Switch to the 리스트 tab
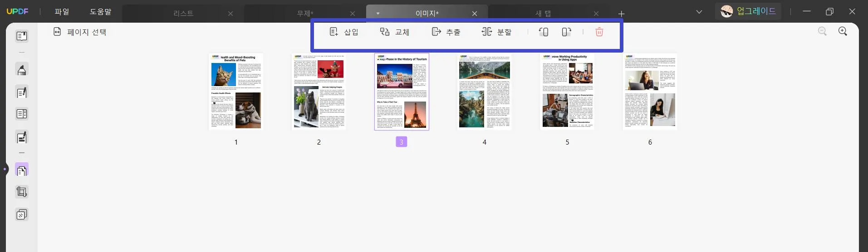Screen dimensions: 868x252 pos(183,14)
